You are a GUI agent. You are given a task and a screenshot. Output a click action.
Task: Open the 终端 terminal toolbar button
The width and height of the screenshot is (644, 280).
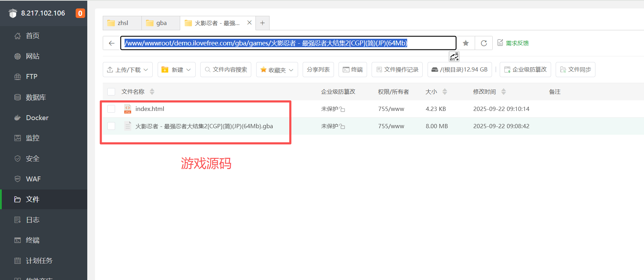[x=353, y=70]
